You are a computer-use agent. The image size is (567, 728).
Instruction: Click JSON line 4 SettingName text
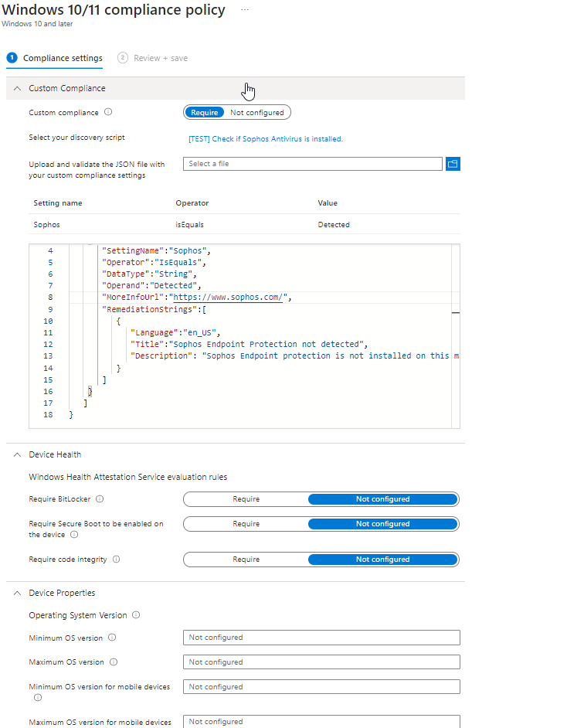(156, 250)
